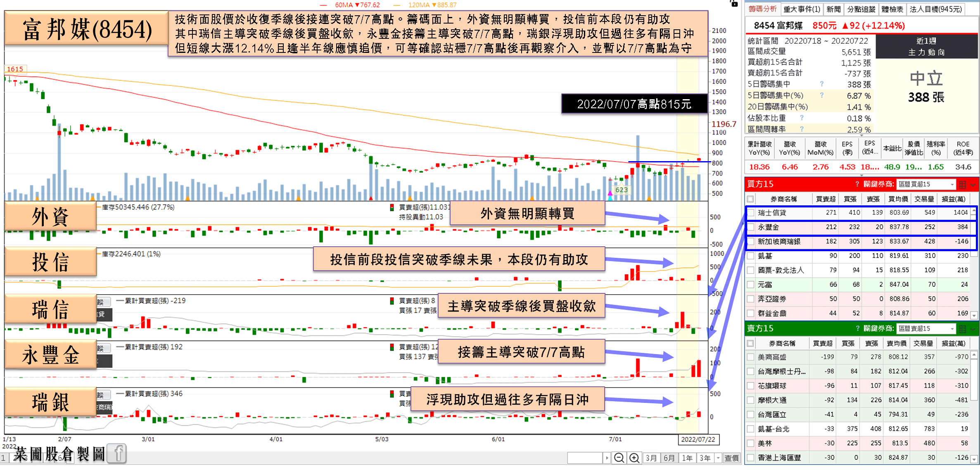
Task: Open 區間賣超15 dropdown in 賣方15 header
Action: [x=926, y=328]
